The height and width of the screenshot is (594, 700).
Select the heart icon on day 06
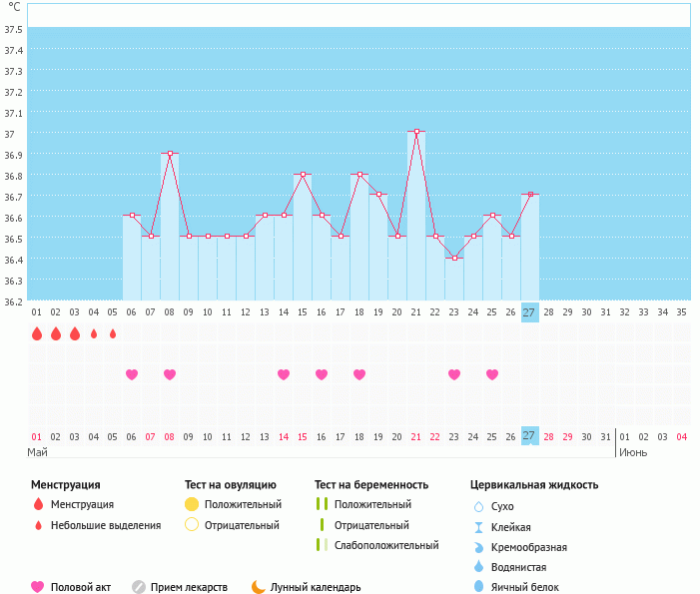tap(132, 374)
